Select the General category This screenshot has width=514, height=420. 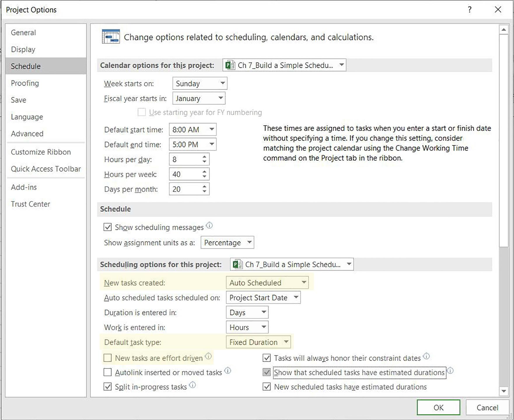click(46, 32)
